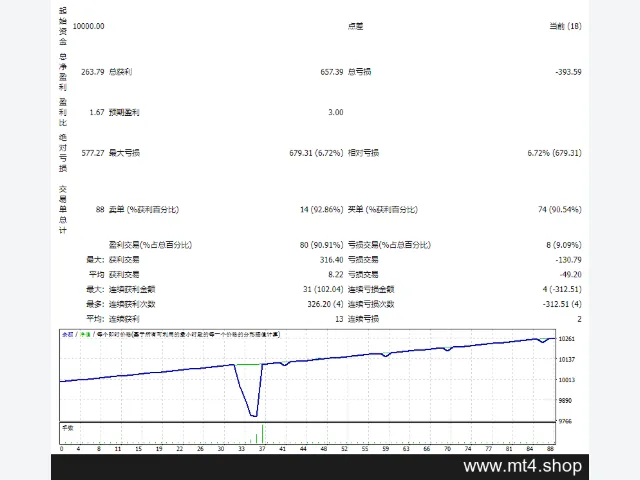
Task: Select largest loss trade value -130.79
Action: point(568,260)
